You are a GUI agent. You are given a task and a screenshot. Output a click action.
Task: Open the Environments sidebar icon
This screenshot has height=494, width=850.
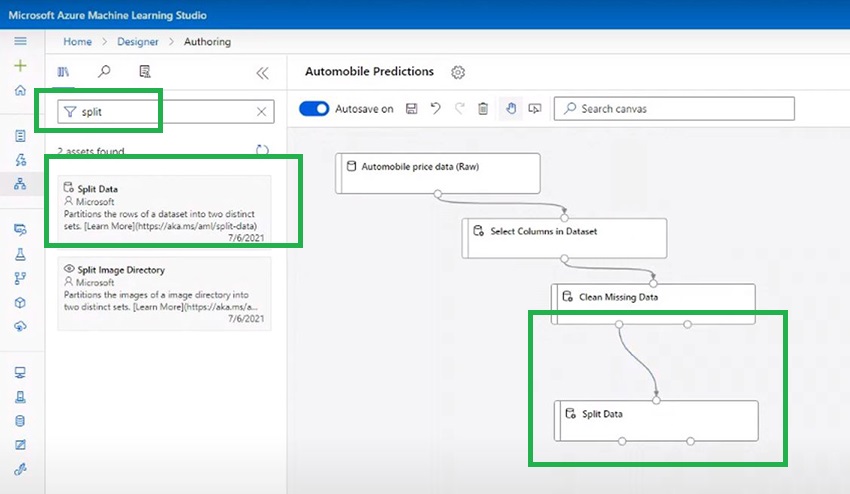(x=20, y=397)
